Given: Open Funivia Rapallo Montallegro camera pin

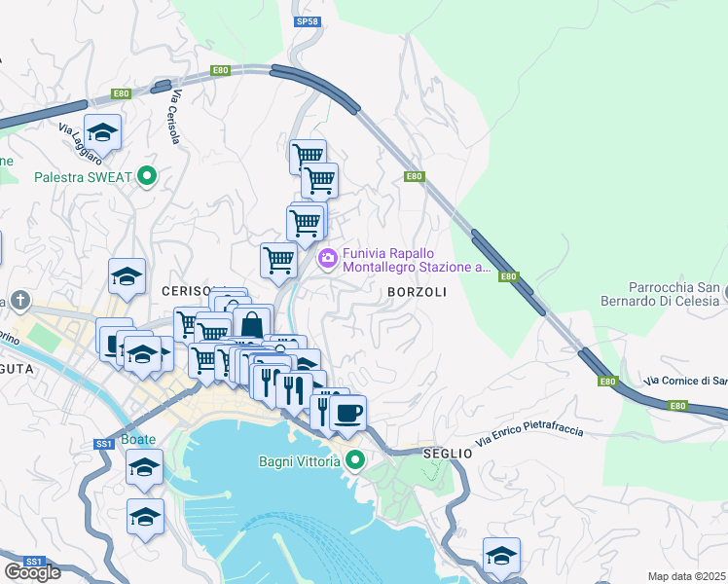Looking at the screenshot, I should (x=328, y=258).
